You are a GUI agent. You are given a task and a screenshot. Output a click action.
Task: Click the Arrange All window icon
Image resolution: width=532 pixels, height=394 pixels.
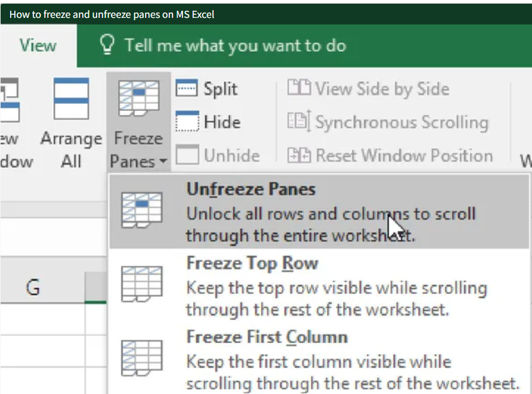71,99
